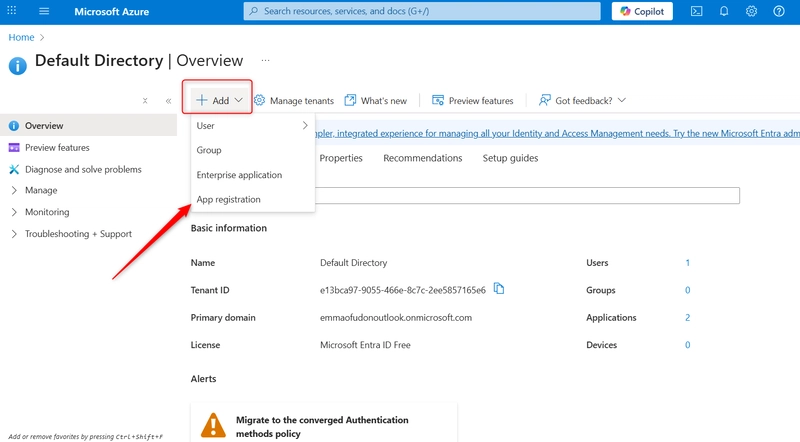Click the Microsoft Entra banner link
800x442 pixels.
(557, 133)
